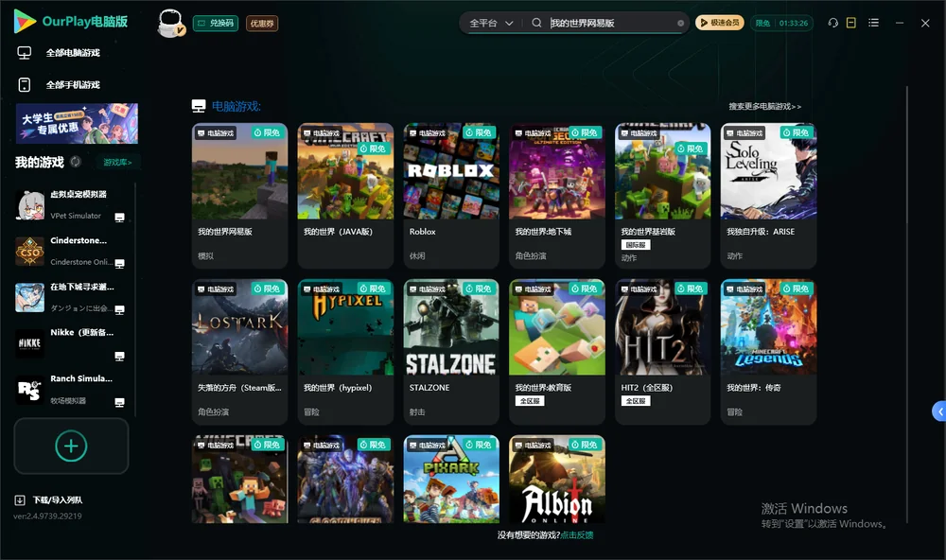
Task: Click the 兑换码 redeem code button
Action: coord(216,23)
